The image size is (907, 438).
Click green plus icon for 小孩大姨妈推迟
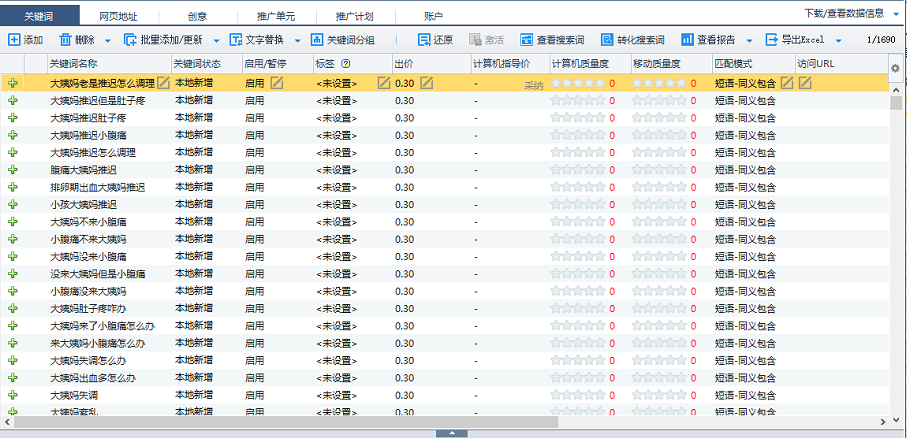click(13, 205)
